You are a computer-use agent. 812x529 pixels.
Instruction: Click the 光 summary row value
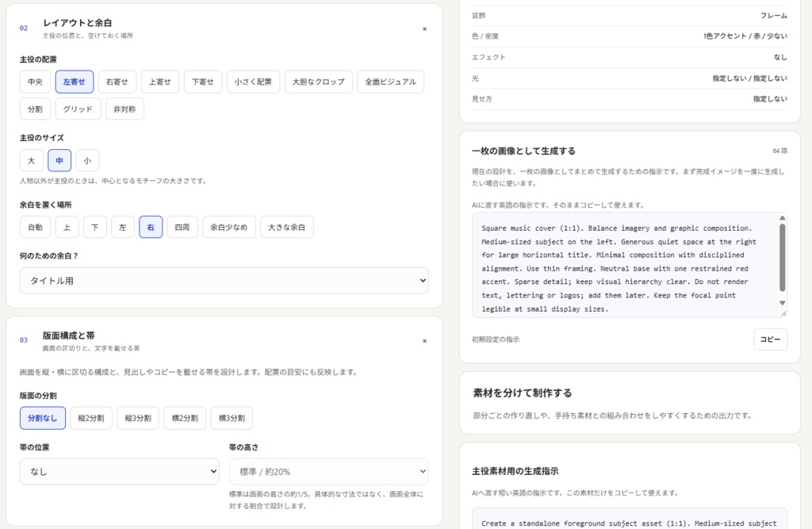pos(750,79)
